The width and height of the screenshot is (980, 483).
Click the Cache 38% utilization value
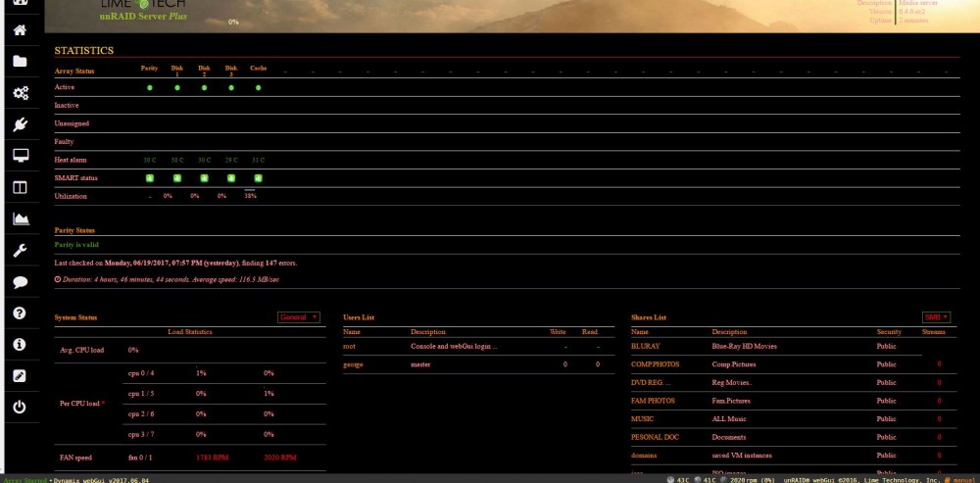pos(250,196)
